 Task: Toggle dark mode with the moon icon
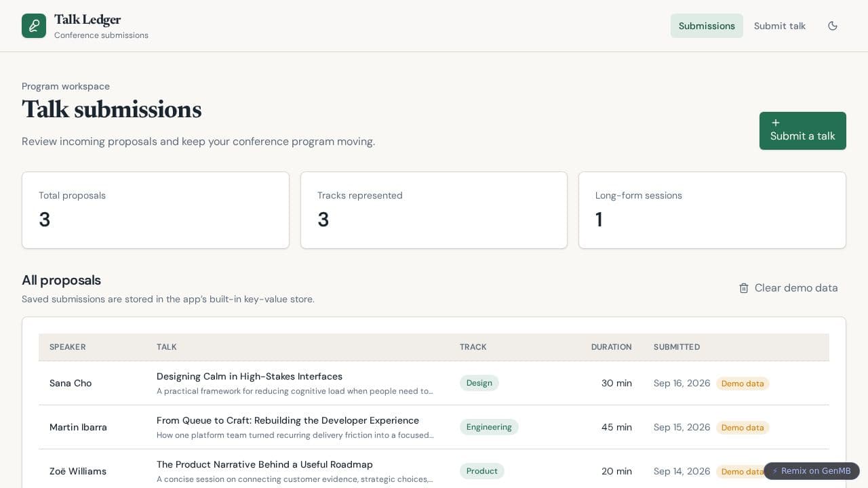833,26
